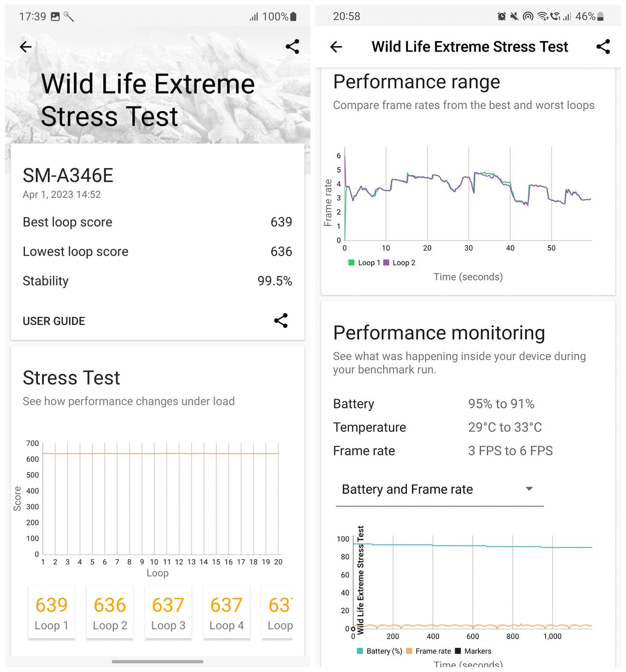Viewport: 626px width, 672px height.
Task: Open the USER GUIDE link
Action: (x=54, y=321)
